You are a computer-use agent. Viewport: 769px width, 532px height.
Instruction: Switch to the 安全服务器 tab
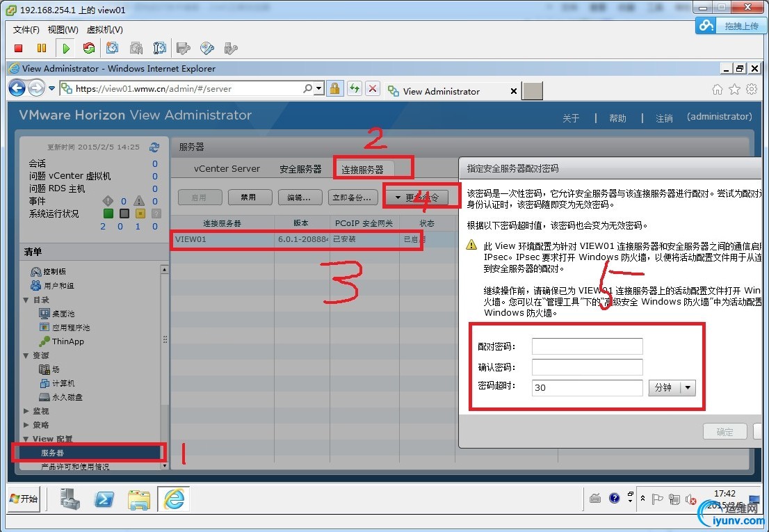click(x=300, y=169)
